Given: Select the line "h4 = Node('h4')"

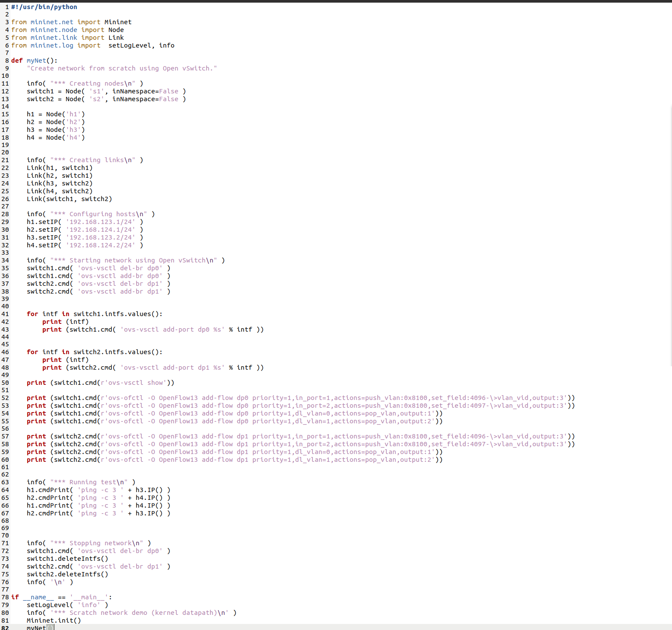Looking at the screenshot, I should (x=56, y=138).
